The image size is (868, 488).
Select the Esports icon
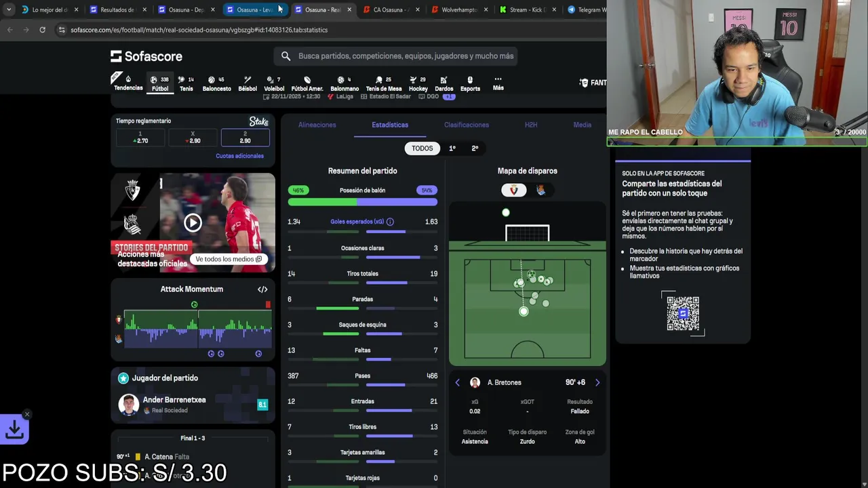pyautogui.click(x=470, y=83)
